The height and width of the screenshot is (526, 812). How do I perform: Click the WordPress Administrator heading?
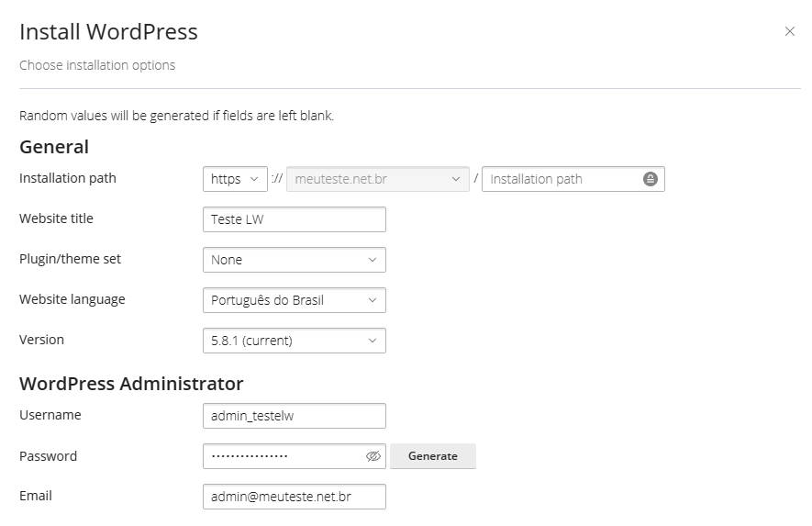[131, 384]
